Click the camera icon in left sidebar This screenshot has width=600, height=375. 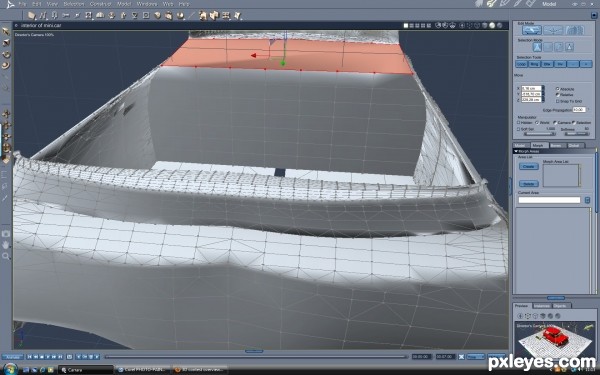tap(5, 233)
